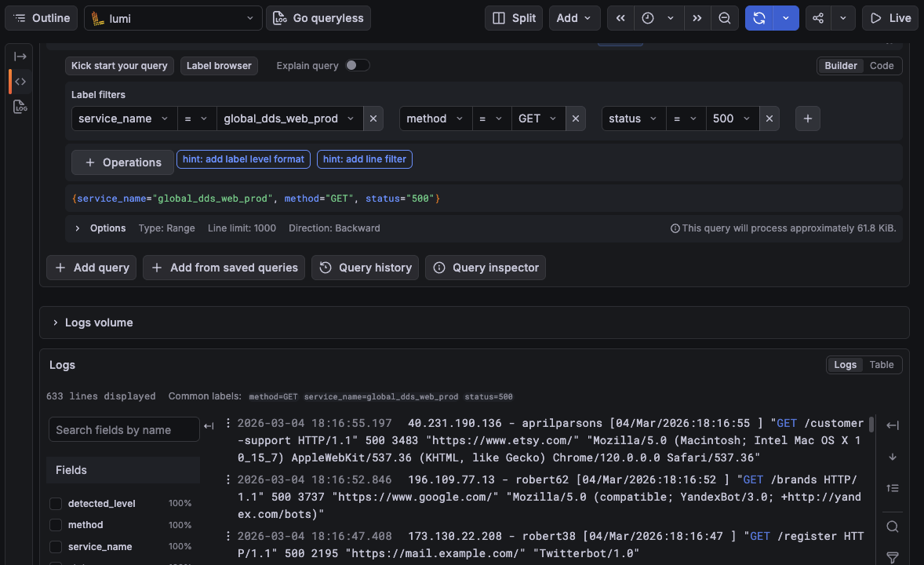Click the Query inspector button
The width and height of the screenshot is (924, 565).
pos(486,268)
